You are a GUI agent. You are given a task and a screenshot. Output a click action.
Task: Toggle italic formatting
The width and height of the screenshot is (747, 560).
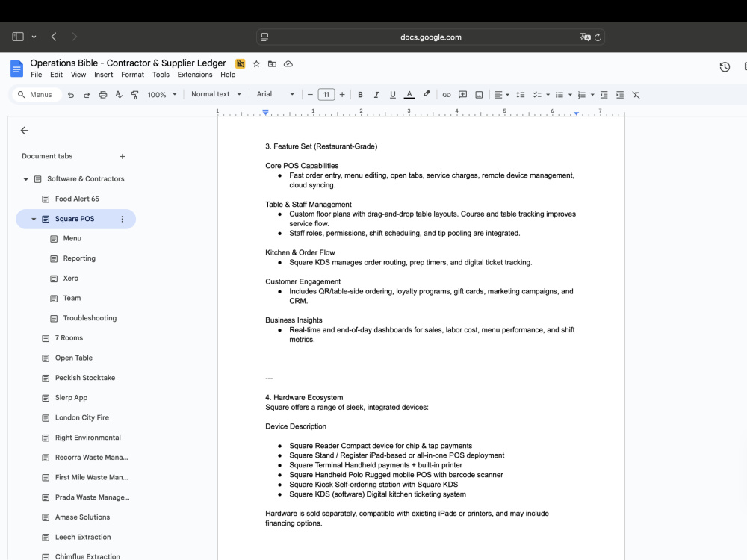coord(376,95)
